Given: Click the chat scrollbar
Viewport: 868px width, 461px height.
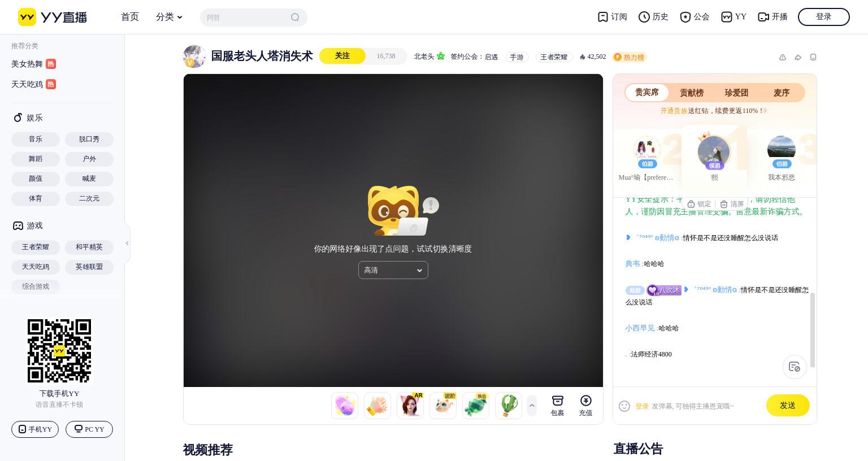Looking at the screenshot, I should [813, 330].
